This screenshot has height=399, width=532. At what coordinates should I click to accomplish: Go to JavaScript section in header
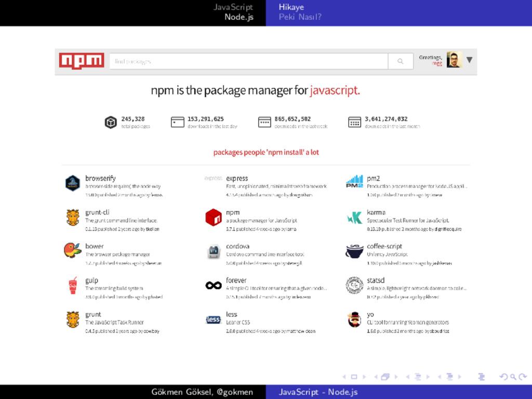pos(233,7)
